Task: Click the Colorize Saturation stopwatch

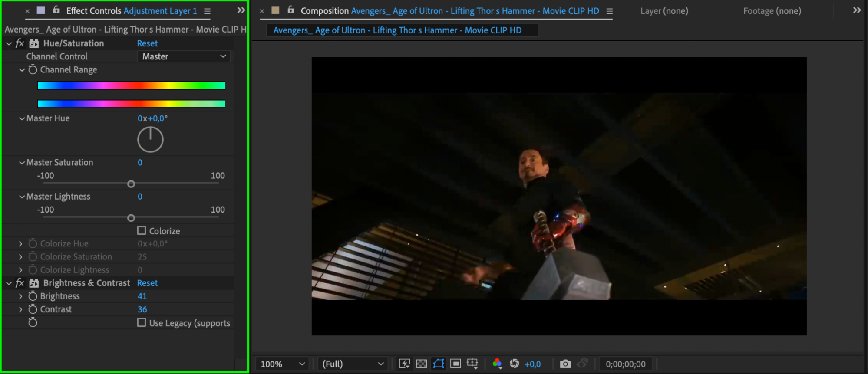Action: click(33, 256)
